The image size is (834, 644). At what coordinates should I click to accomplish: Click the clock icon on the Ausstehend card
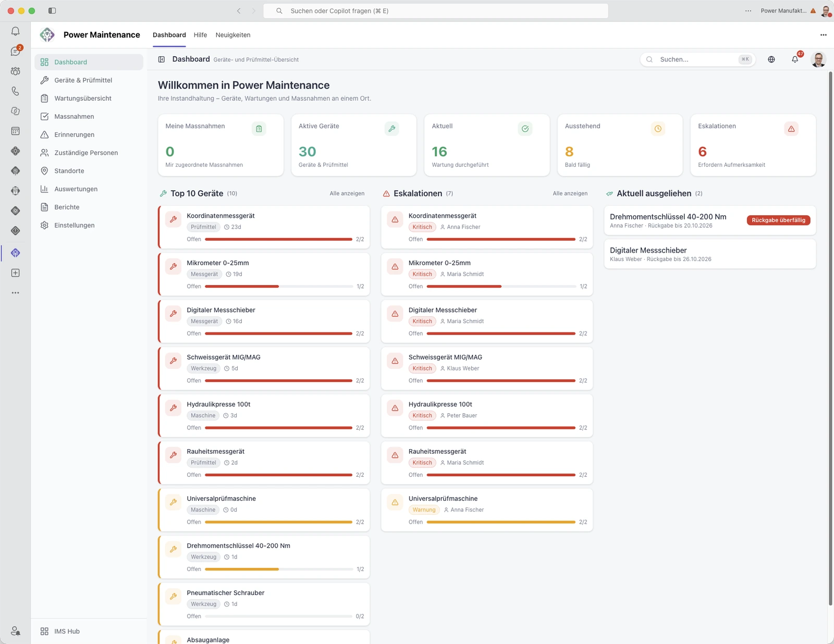658,129
